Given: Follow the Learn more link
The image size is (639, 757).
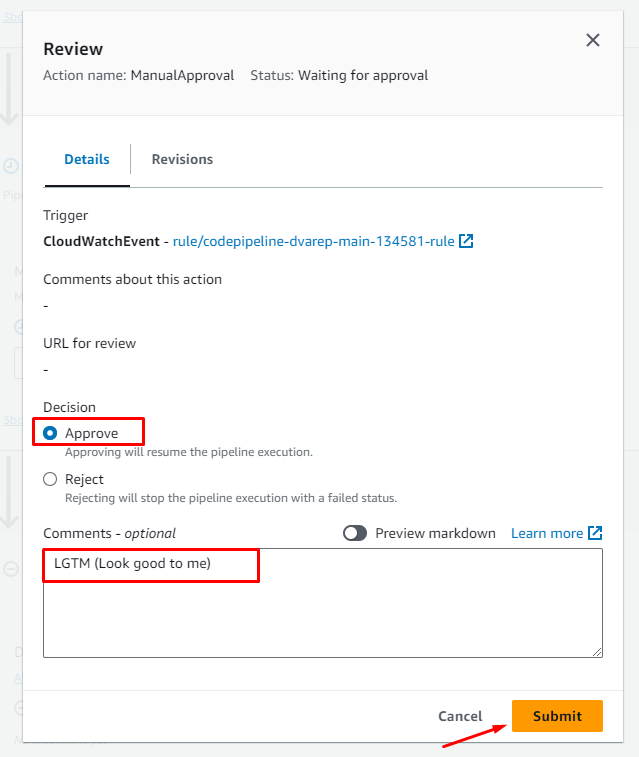Looking at the screenshot, I should pos(546,533).
